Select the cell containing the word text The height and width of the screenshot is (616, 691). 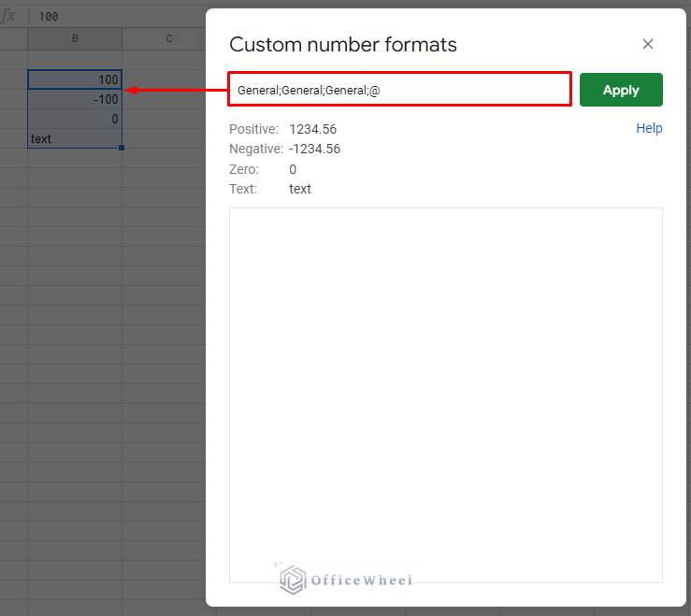pos(75,138)
